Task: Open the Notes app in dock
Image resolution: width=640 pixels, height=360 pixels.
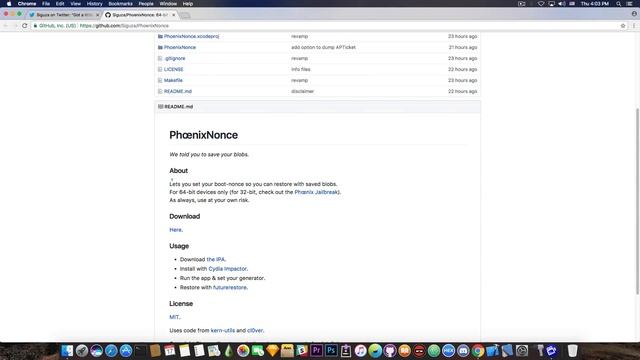Action: coord(184,351)
